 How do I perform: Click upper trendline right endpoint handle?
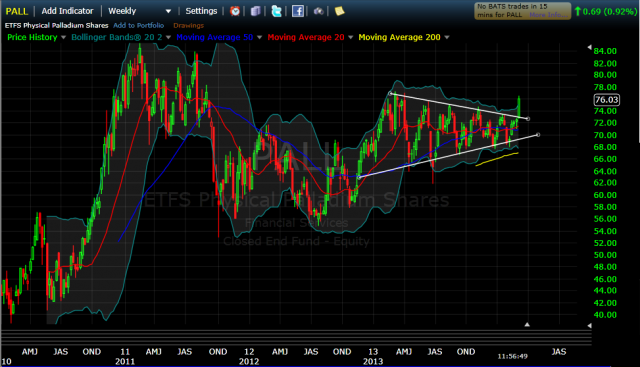528,119
